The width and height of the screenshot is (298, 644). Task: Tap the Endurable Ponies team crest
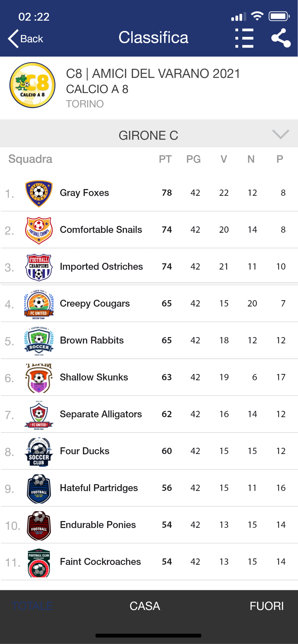click(x=39, y=525)
